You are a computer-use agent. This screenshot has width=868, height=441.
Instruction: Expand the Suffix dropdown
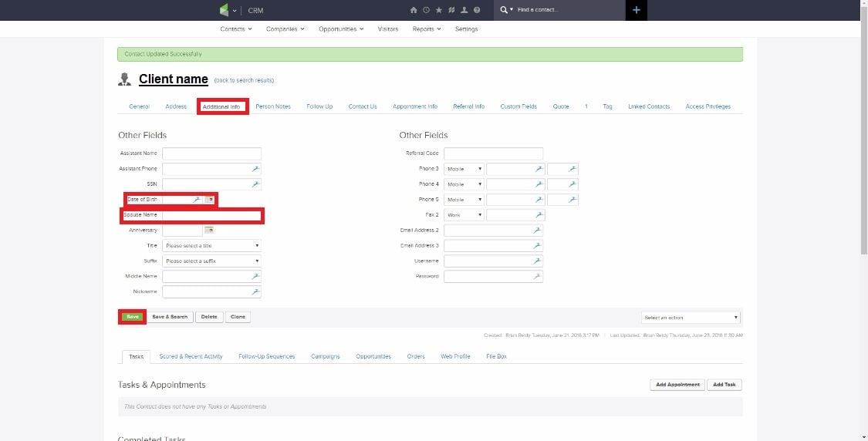point(211,261)
